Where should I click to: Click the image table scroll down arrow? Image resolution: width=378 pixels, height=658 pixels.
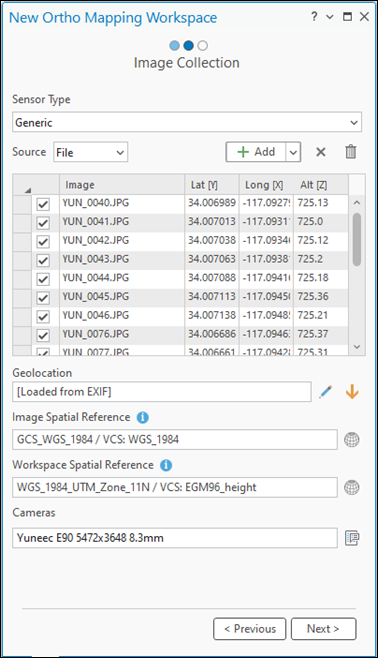[357, 347]
